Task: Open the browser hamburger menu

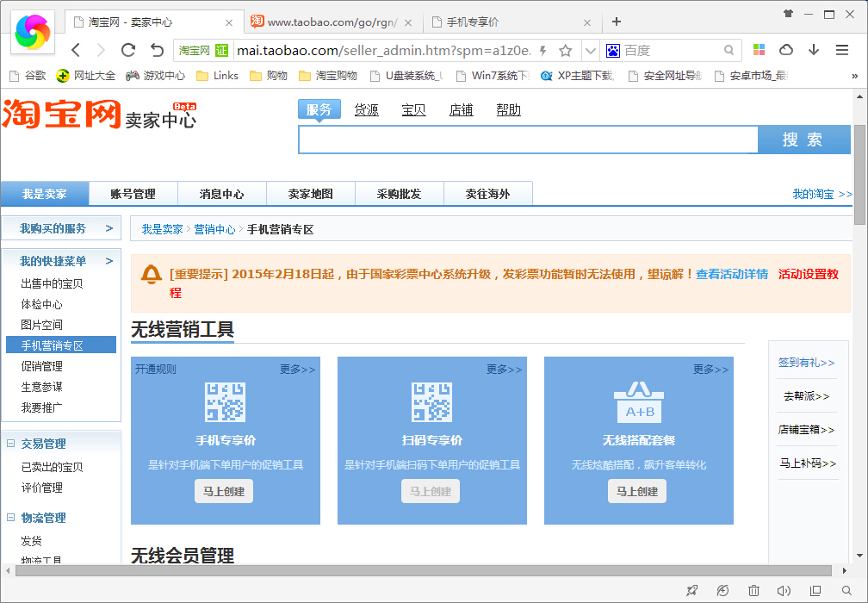Action: pyautogui.click(x=842, y=50)
